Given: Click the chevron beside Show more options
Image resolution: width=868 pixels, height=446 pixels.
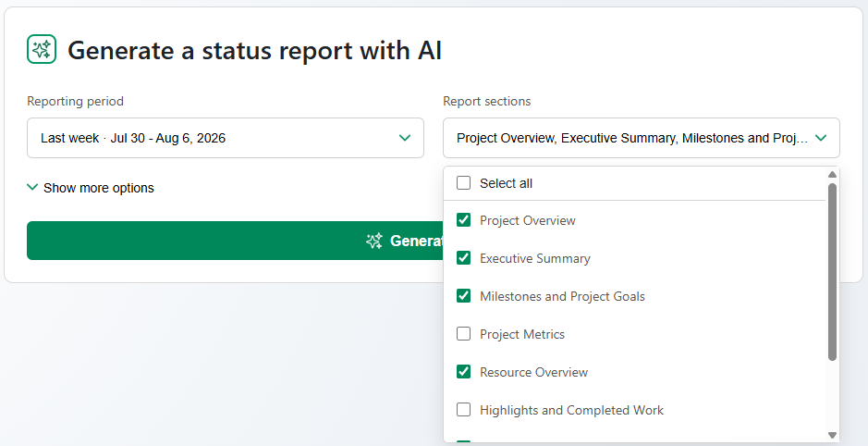Looking at the screenshot, I should pyautogui.click(x=32, y=187).
